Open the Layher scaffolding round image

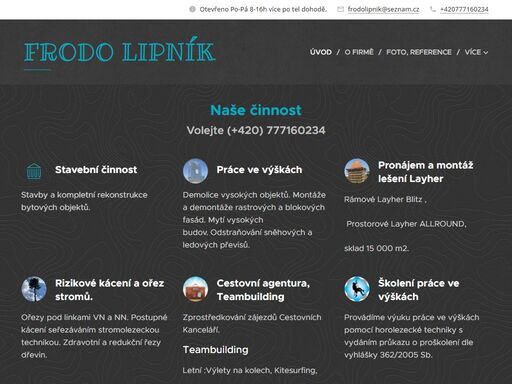click(x=357, y=171)
